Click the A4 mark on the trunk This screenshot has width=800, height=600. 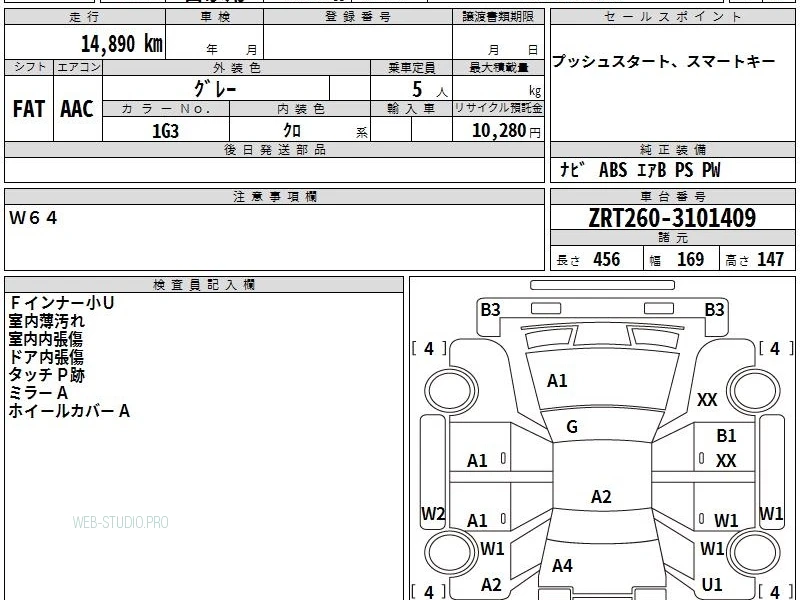562,565
